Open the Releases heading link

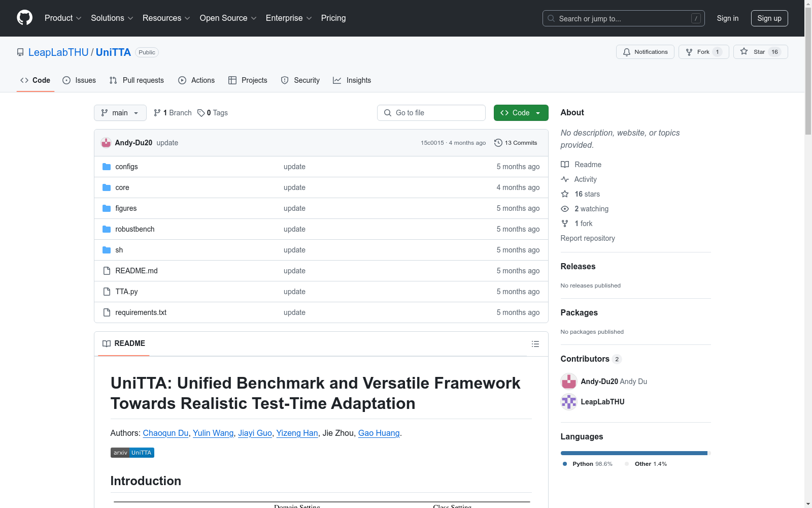coord(578,266)
